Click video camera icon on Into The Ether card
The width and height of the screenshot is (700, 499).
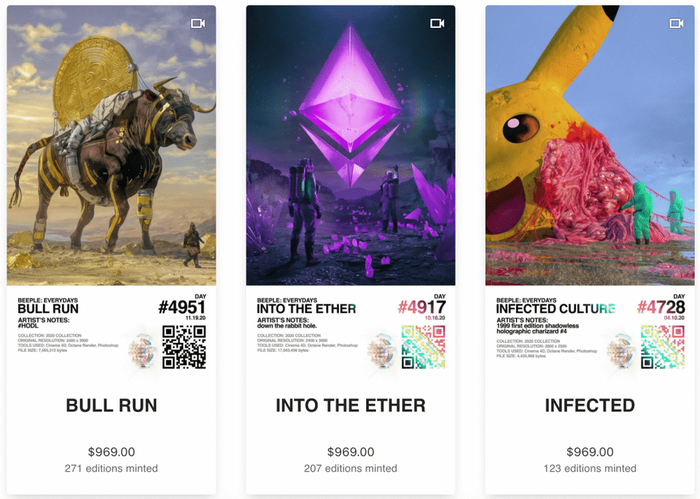point(437,23)
